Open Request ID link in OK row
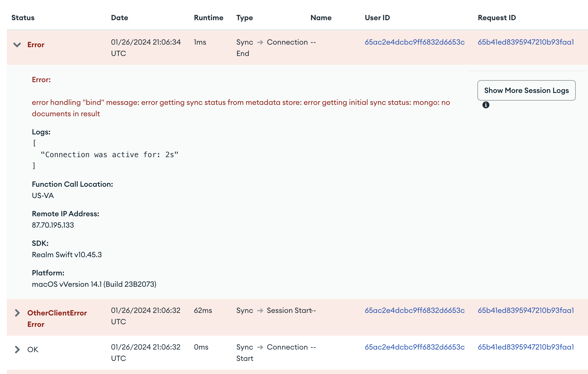 pyautogui.click(x=526, y=347)
